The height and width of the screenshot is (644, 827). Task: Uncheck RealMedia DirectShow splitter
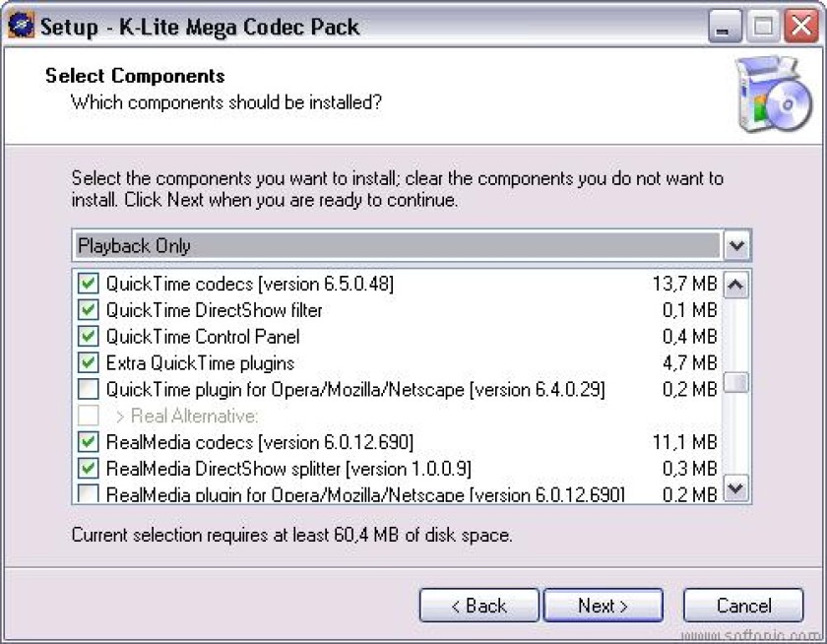[x=88, y=469]
